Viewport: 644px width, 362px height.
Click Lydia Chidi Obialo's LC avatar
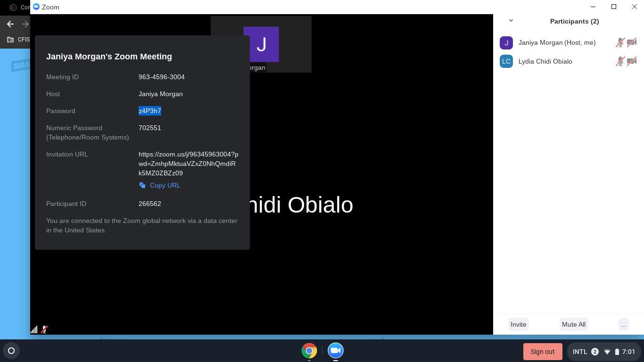(506, 61)
